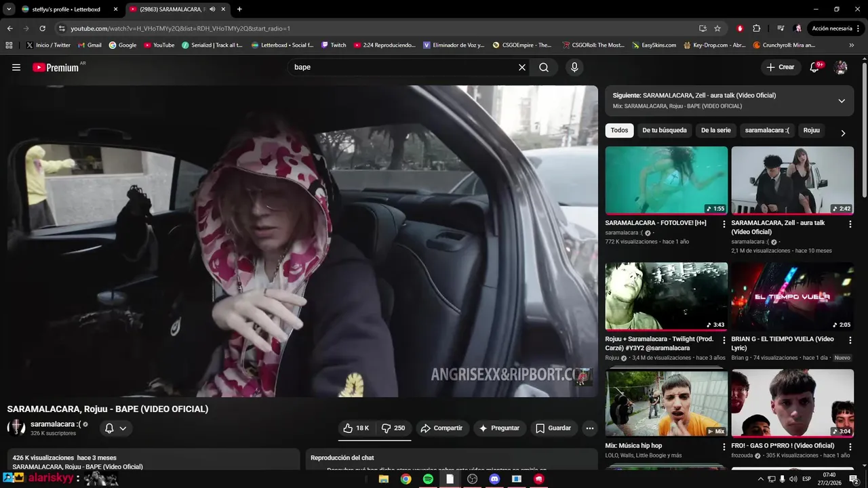Open options menu for FOTOLOVE! video

pyautogui.click(x=724, y=224)
